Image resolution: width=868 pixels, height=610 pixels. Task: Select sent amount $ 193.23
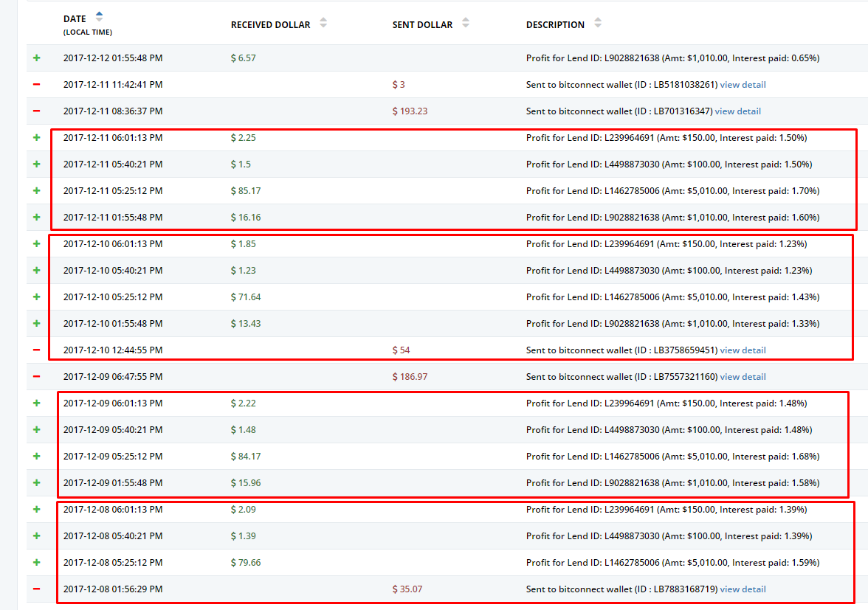pyautogui.click(x=410, y=111)
